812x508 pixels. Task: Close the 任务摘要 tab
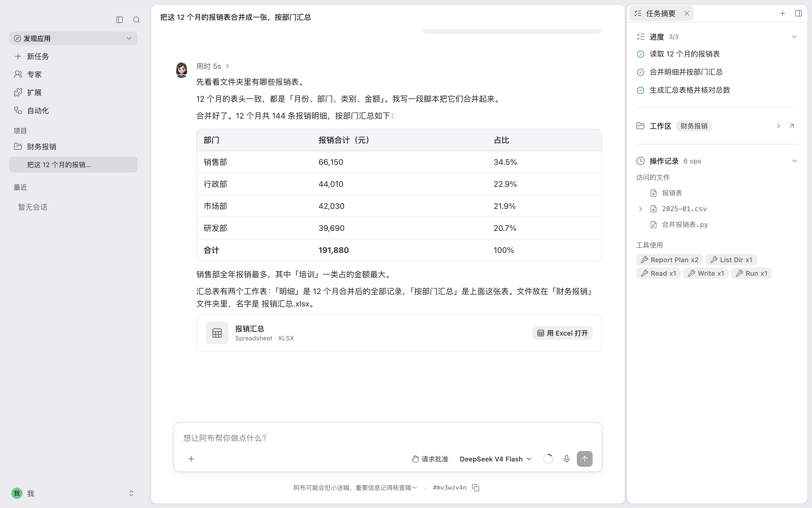687,14
